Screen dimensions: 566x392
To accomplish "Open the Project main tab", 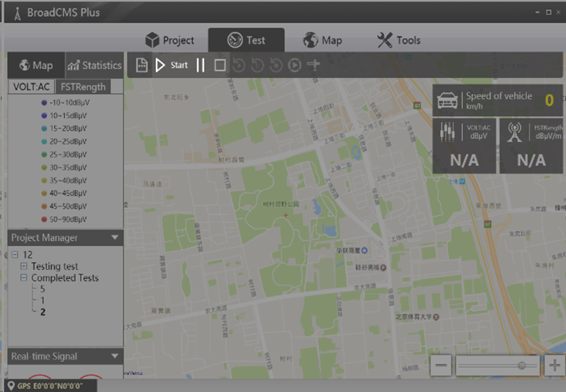I will [x=170, y=40].
